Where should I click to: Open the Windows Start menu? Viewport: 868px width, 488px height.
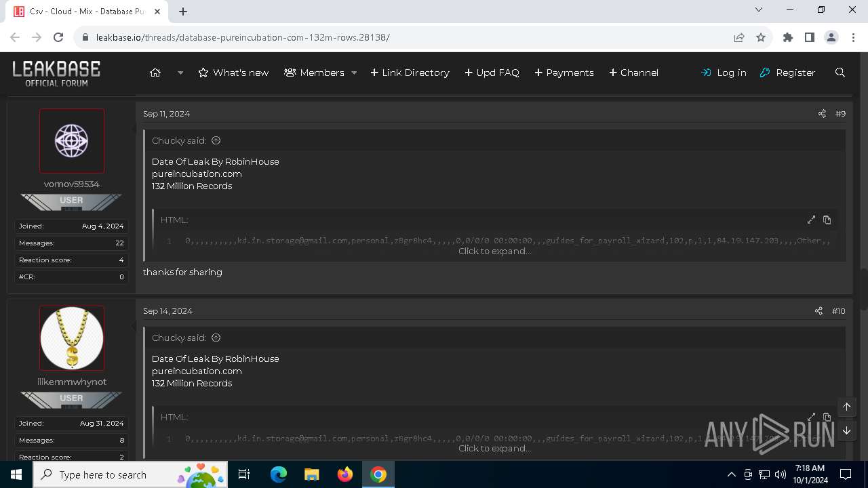tap(16, 474)
